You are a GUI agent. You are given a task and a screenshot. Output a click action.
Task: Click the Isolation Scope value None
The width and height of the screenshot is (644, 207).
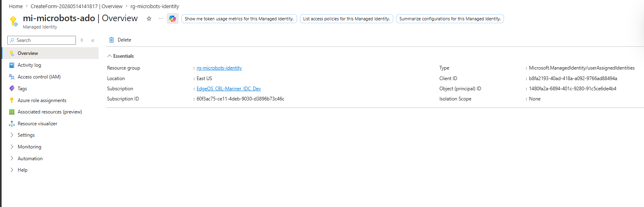(x=534, y=99)
